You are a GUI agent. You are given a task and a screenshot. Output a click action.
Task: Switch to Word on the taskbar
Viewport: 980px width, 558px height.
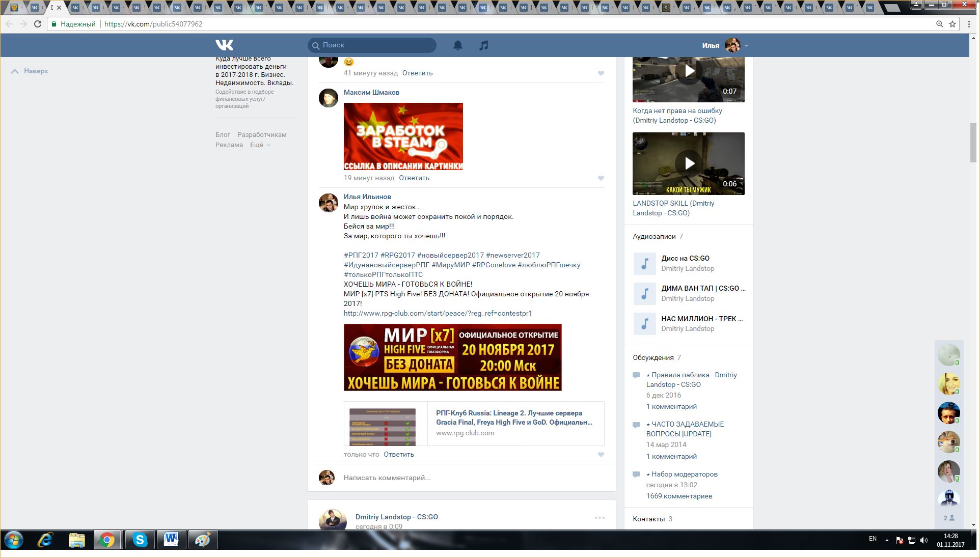pyautogui.click(x=171, y=540)
